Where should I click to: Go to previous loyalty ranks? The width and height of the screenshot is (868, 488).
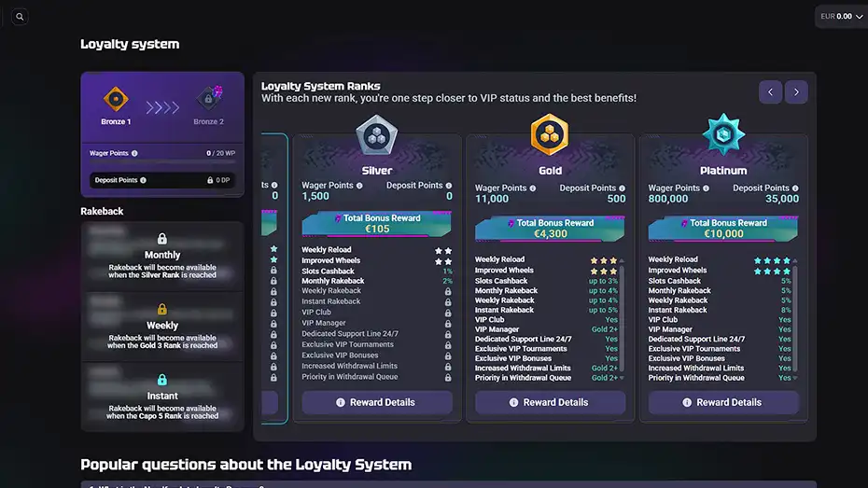770,92
